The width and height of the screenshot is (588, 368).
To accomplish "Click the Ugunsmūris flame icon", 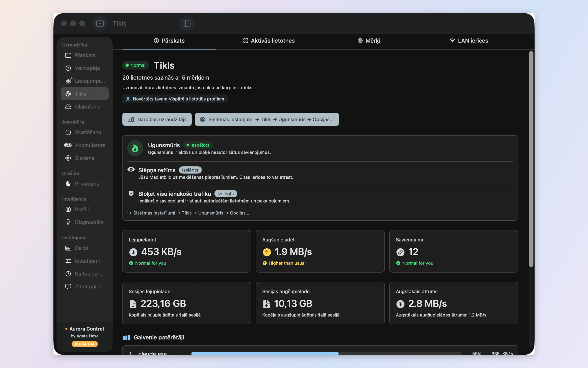I will point(135,148).
